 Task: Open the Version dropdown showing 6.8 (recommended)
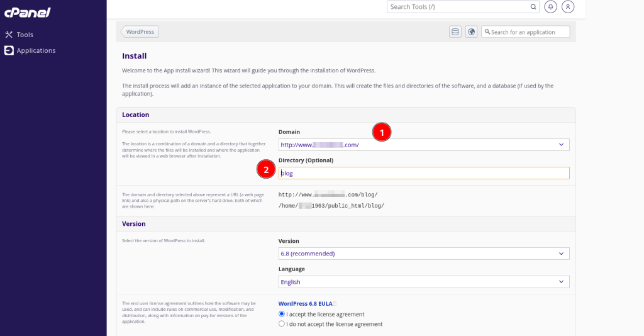click(424, 254)
